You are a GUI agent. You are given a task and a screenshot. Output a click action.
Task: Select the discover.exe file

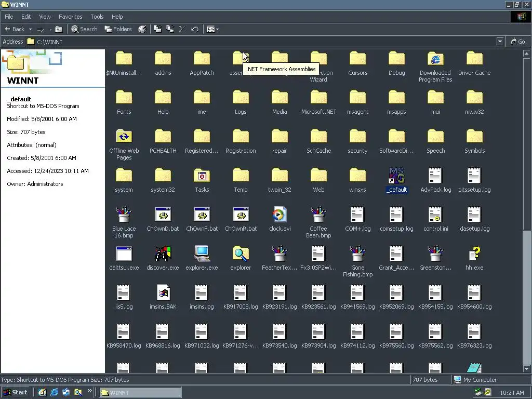pos(163,259)
